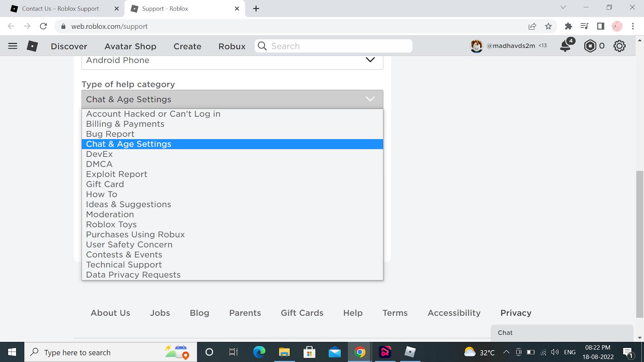This screenshot has width=644, height=362.
Task: Click the Roblox home logo icon
Action: (x=32, y=46)
